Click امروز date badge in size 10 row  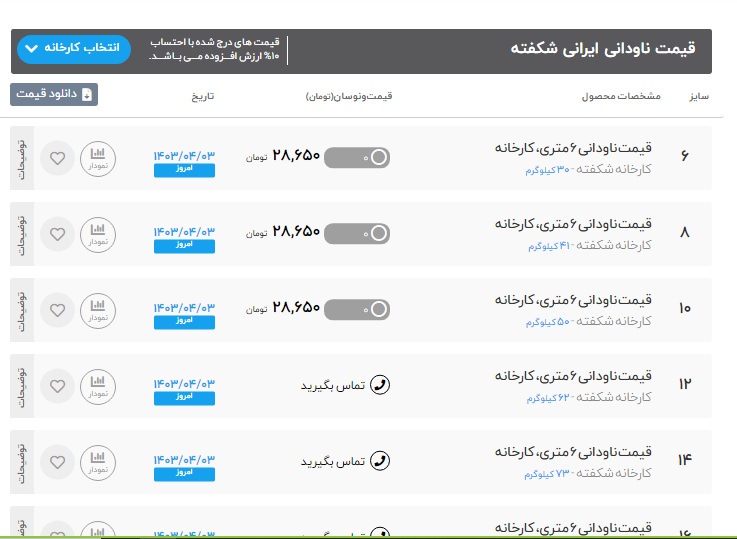tap(184, 321)
